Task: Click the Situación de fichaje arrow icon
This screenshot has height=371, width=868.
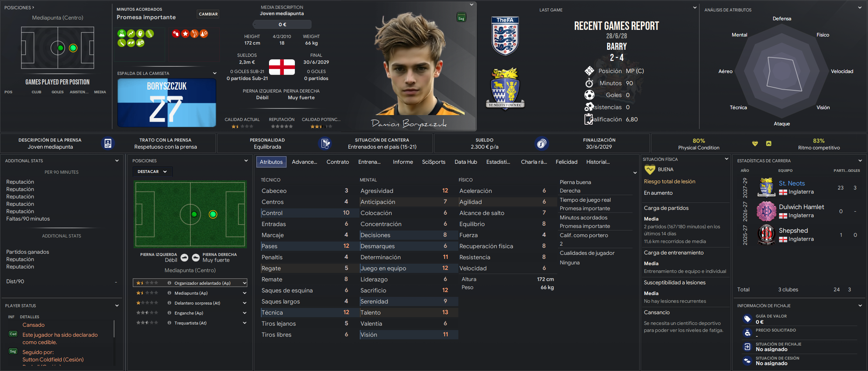Action: coord(747,347)
